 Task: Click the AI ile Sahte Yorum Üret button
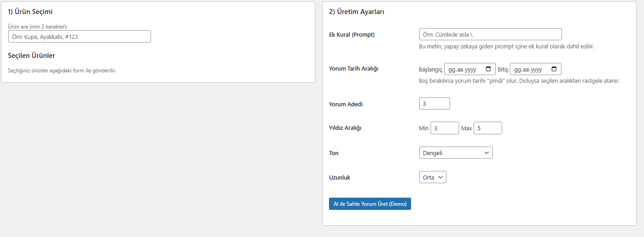370,204
